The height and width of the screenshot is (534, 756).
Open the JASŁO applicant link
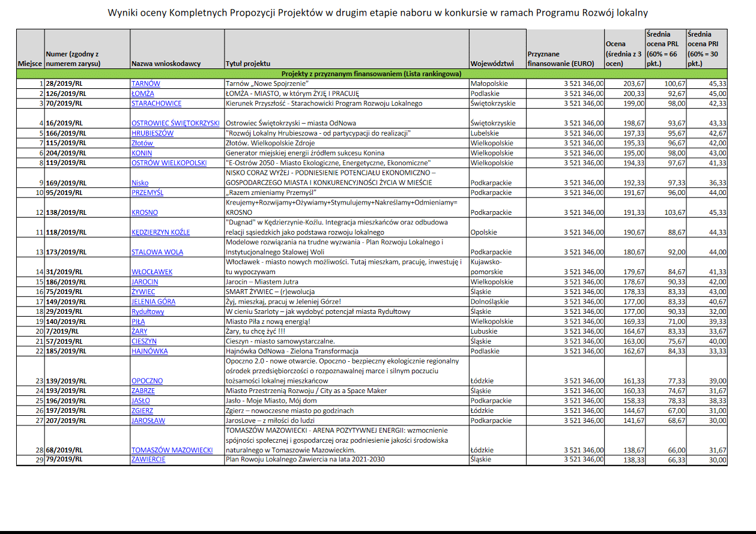pos(141,400)
